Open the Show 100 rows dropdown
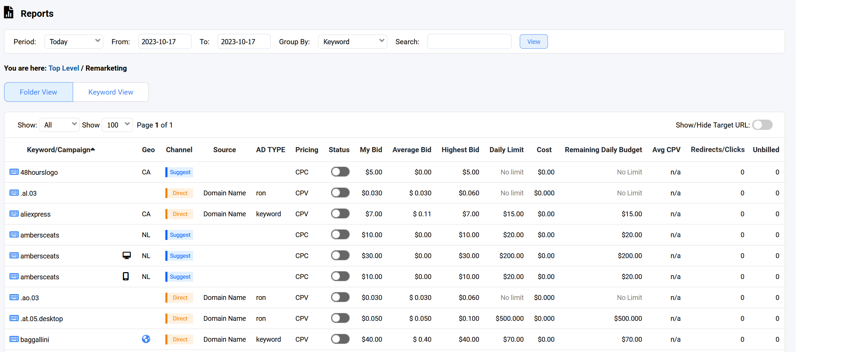The image size is (868, 352). click(117, 125)
